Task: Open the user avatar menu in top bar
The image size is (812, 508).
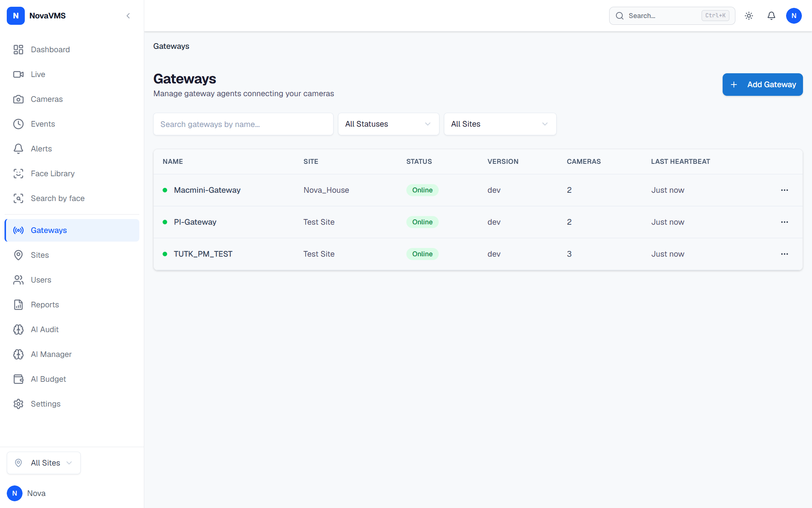Action: 794,16
